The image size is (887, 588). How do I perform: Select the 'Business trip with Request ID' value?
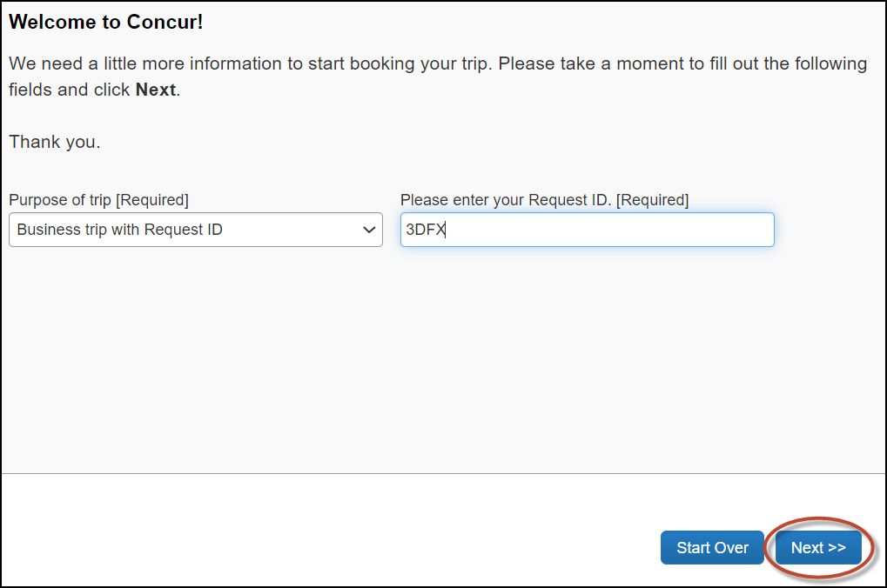120,231
